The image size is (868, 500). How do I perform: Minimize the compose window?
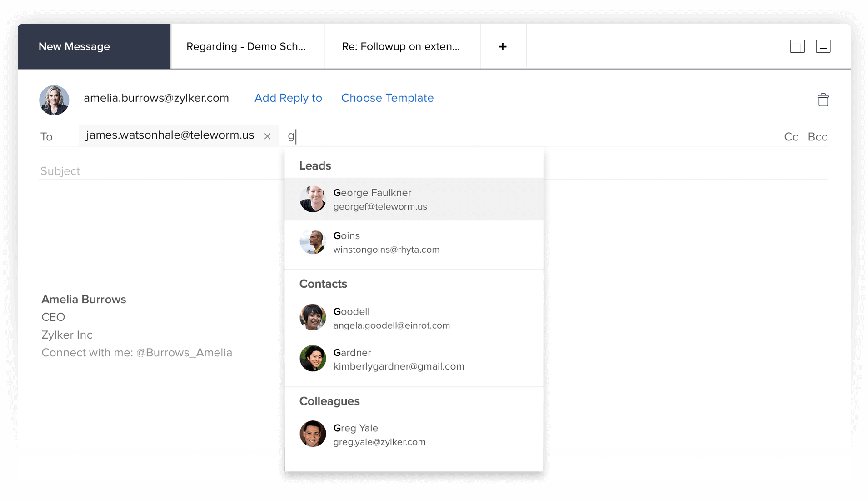coord(823,46)
